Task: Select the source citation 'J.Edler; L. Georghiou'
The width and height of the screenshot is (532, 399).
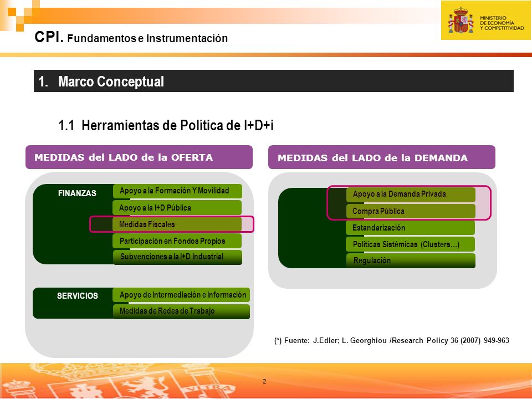Action: click(x=350, y=340)
